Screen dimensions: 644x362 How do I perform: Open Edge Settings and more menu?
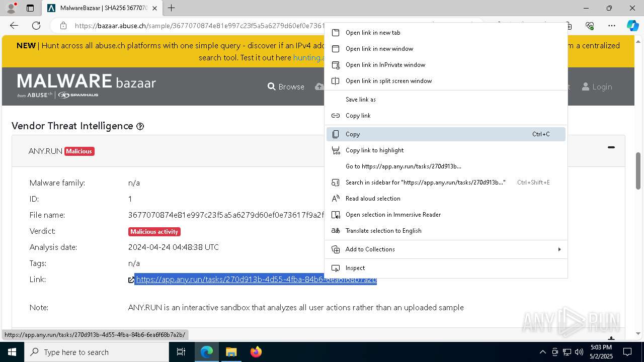pyautogui.click(x=611, y=26)
